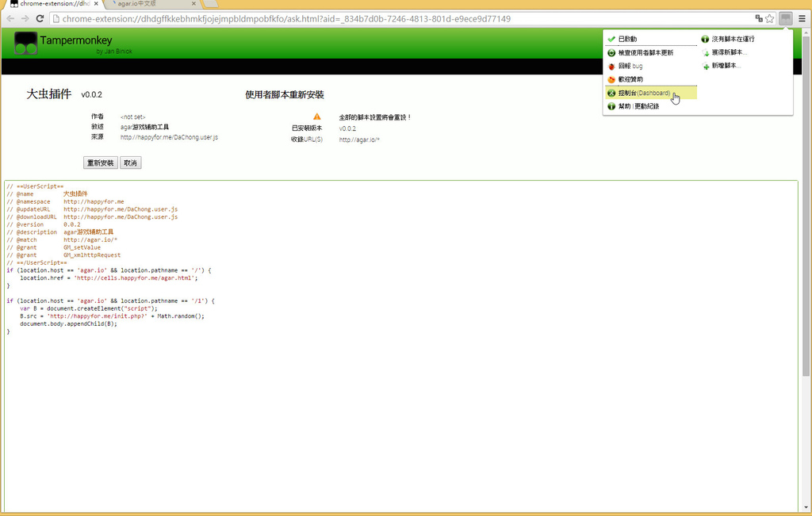Click the // @updateURL code line

click(x=92, y=209)
